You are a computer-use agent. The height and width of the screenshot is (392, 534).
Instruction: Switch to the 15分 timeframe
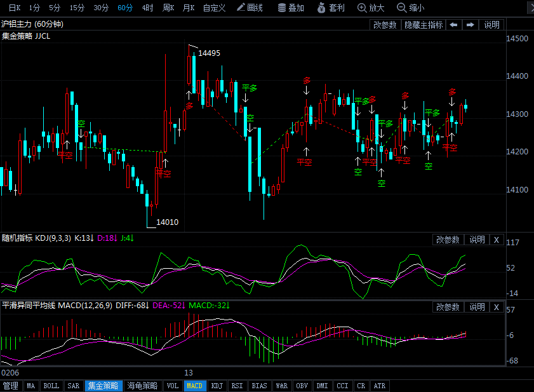(x=77, y=8)
